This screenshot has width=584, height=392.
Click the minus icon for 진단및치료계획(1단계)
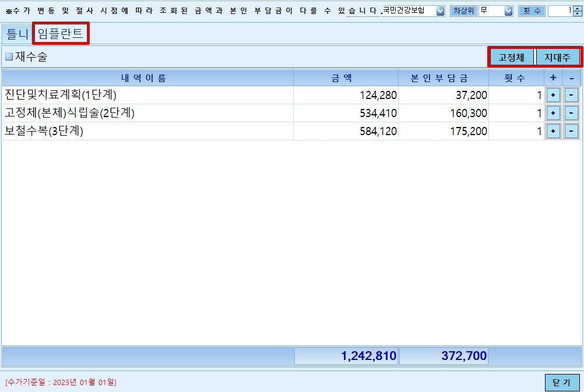(x=571, y=95)
